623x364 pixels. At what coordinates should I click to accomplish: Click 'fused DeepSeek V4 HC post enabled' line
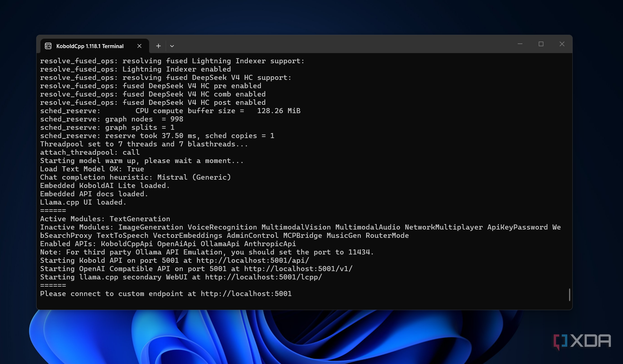point(153,103)
